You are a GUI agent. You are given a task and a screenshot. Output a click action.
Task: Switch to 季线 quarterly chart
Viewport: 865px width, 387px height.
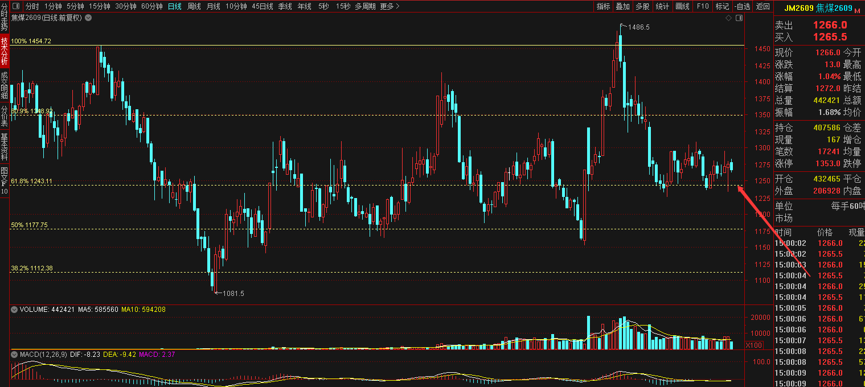[x=285, y=7]
